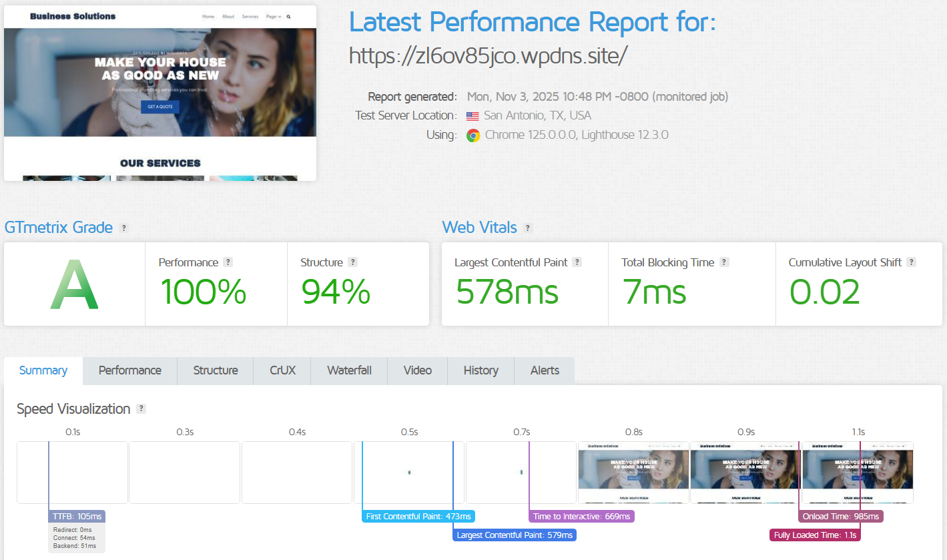Click Time to Interactive: 669ms marker
Screen dimensions: 947x560
(x=581, y=517)
